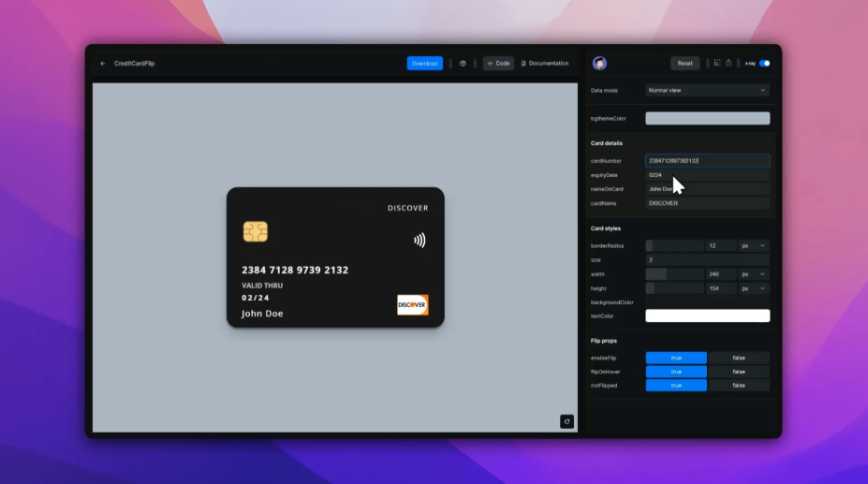Adjust the borderRadius slider

(674, 246)
